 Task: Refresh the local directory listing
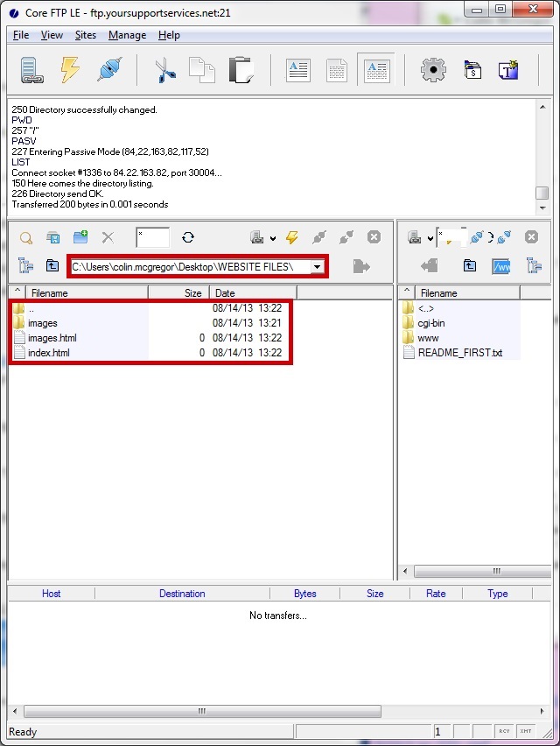188,237
